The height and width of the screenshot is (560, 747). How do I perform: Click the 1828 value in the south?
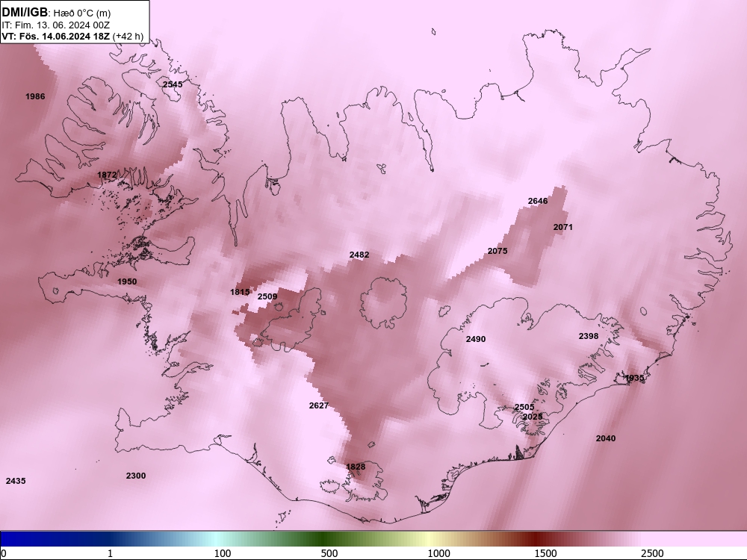click(356, 467)
